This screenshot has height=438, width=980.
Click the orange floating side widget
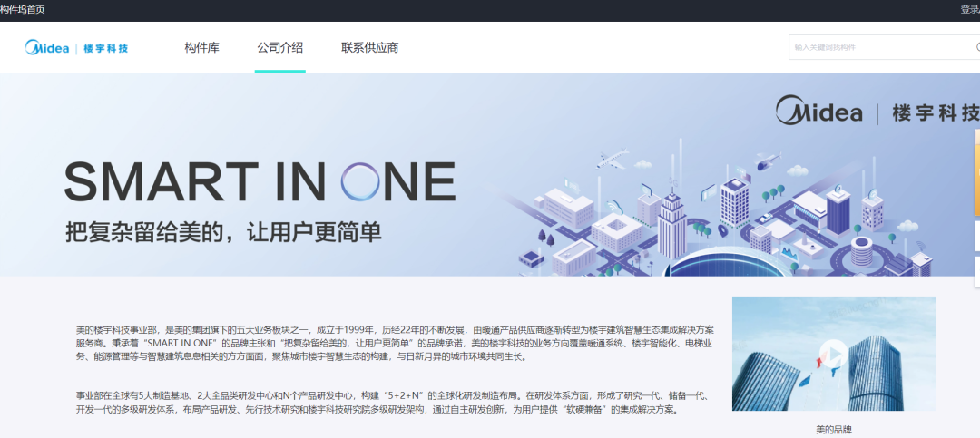977,172
